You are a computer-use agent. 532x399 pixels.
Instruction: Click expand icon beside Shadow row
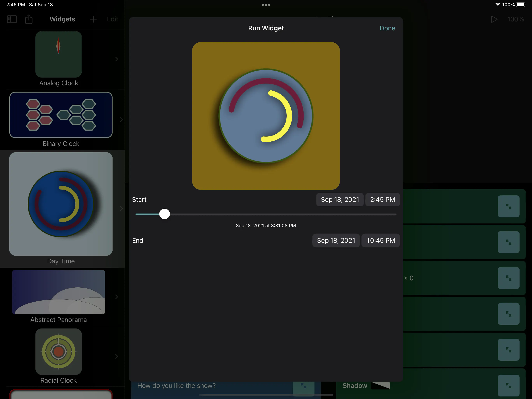tap(508, 386)
